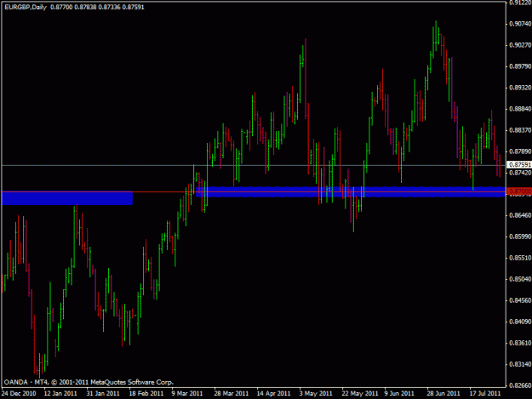The height and width of the screenshot is (399, 532).
Task: Click the EURGBP,Daily chart title text
Action: (26, 7)
